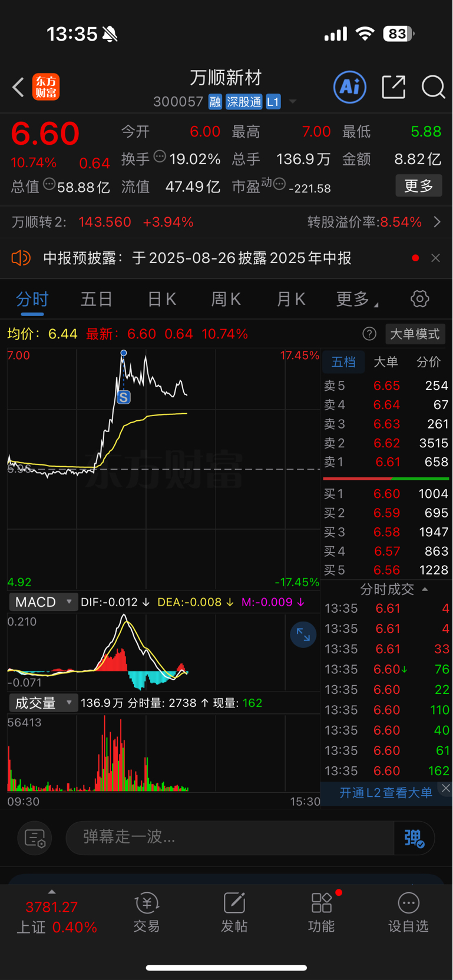Open 上证 index 3781.27 ticker
Screen dimensions: 453x980
click(56, 916)
